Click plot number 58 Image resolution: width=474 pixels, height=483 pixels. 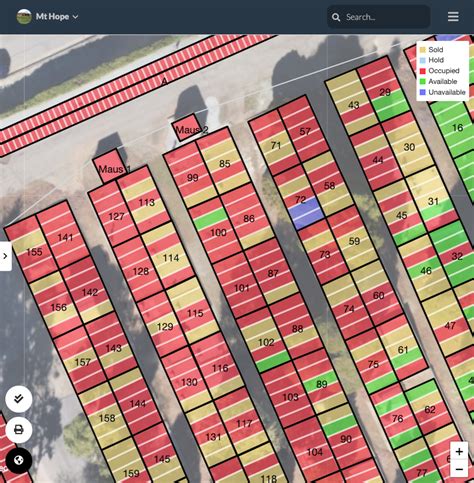tap(329, 186)
